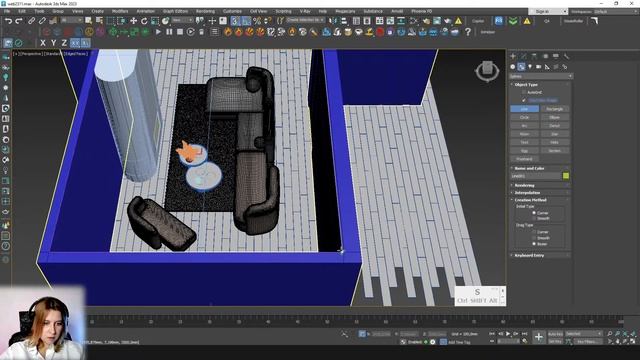Open the Modifiers menu

[x=120, y=11]
